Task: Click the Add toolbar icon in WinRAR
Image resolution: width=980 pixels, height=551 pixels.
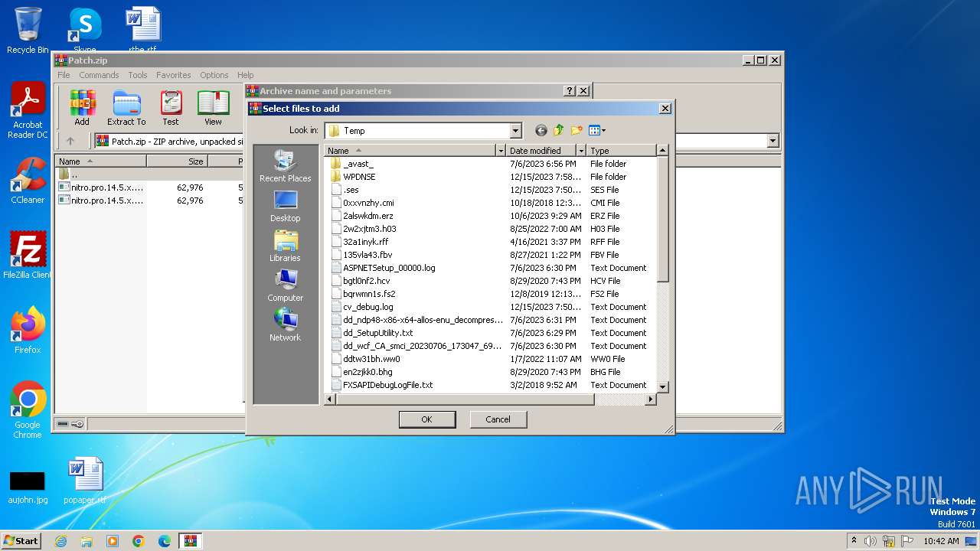Action: (x=82, y=108)
